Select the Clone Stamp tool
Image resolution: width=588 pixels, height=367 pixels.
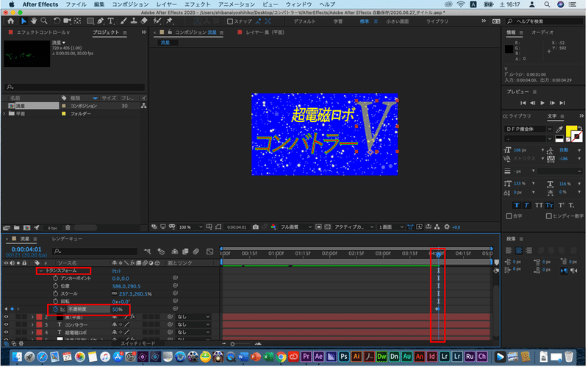tap(134, 21)
